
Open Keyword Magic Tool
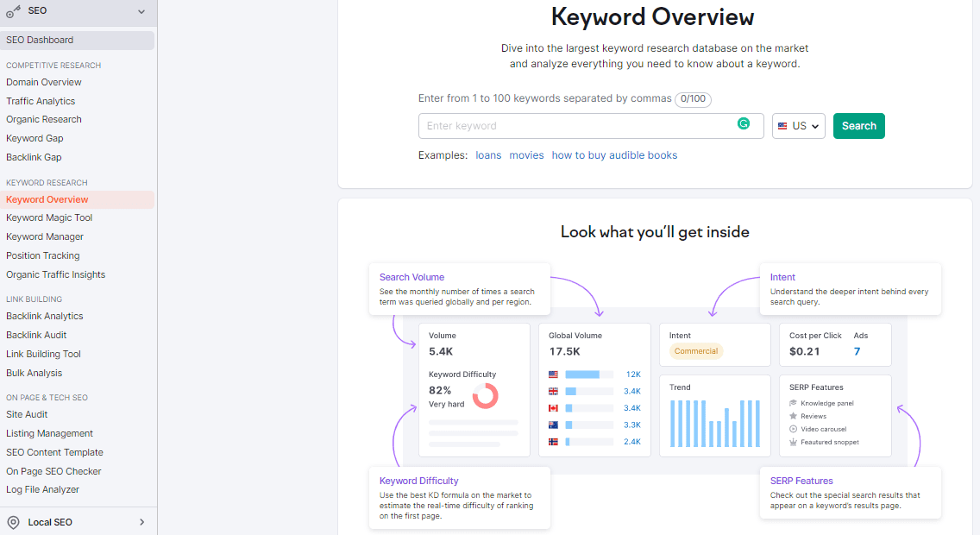point(49,217)
